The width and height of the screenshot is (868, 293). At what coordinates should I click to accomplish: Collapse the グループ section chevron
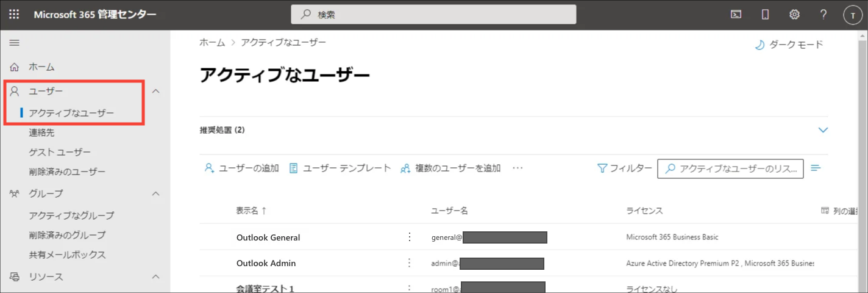point(155,194)
